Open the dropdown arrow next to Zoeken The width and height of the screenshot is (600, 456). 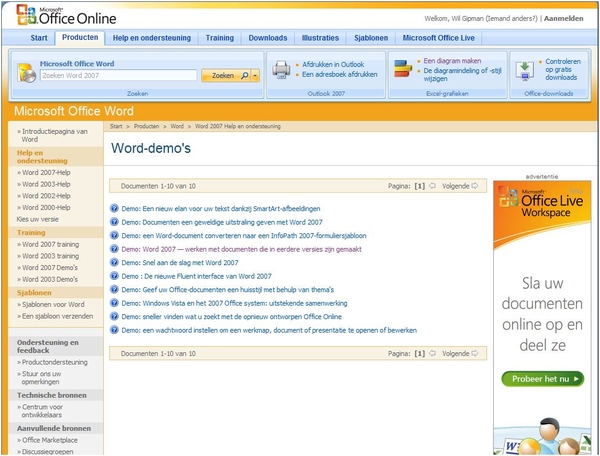(255, 76)
